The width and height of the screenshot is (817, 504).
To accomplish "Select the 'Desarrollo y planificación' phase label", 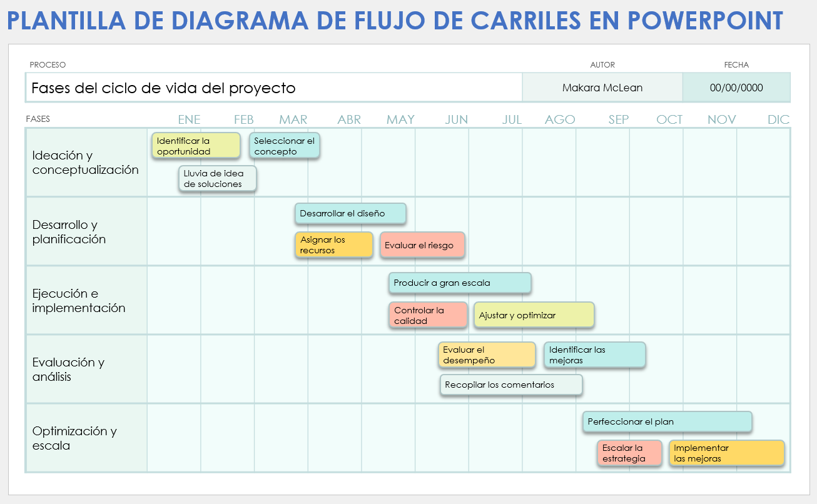I will [x=69, y=232].
